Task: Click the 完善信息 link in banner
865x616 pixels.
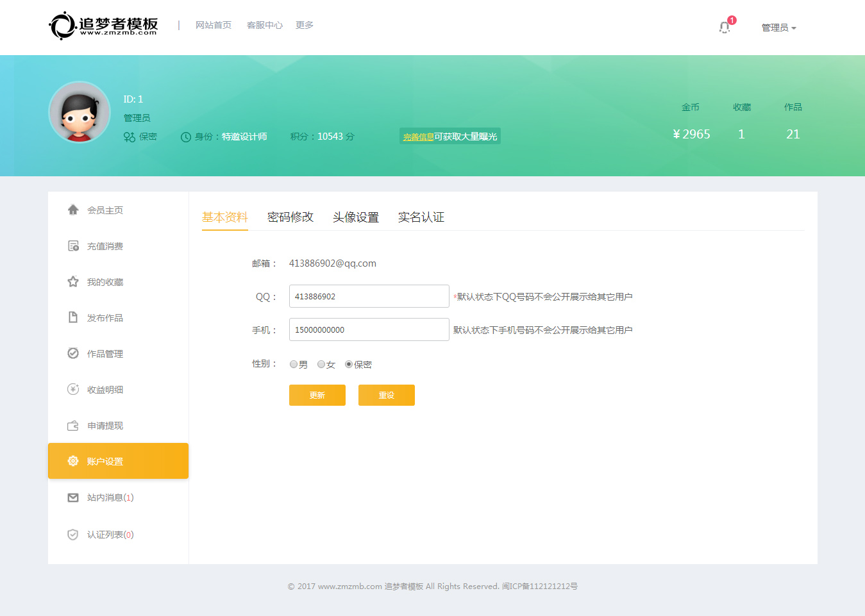Action: click(418, 137)
